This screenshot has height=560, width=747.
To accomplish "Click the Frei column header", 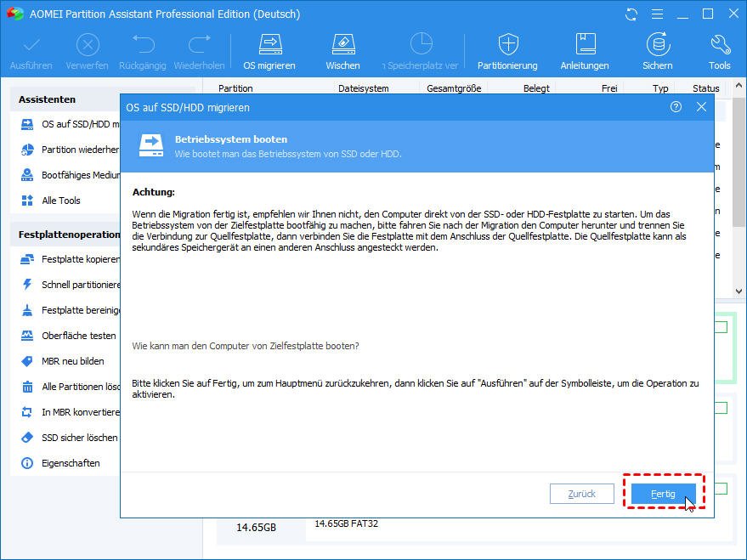I will (609, 88).
